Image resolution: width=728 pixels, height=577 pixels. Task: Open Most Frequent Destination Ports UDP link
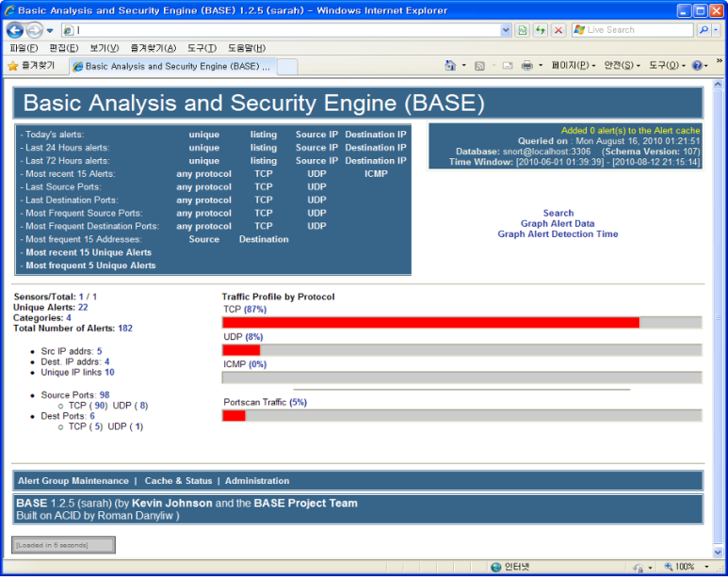click(316, 226)
